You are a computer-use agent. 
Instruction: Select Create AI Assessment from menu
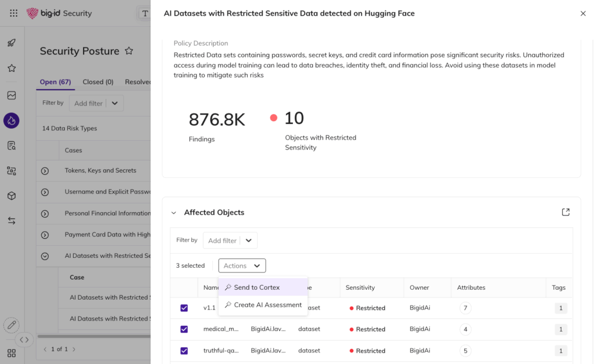267,305
